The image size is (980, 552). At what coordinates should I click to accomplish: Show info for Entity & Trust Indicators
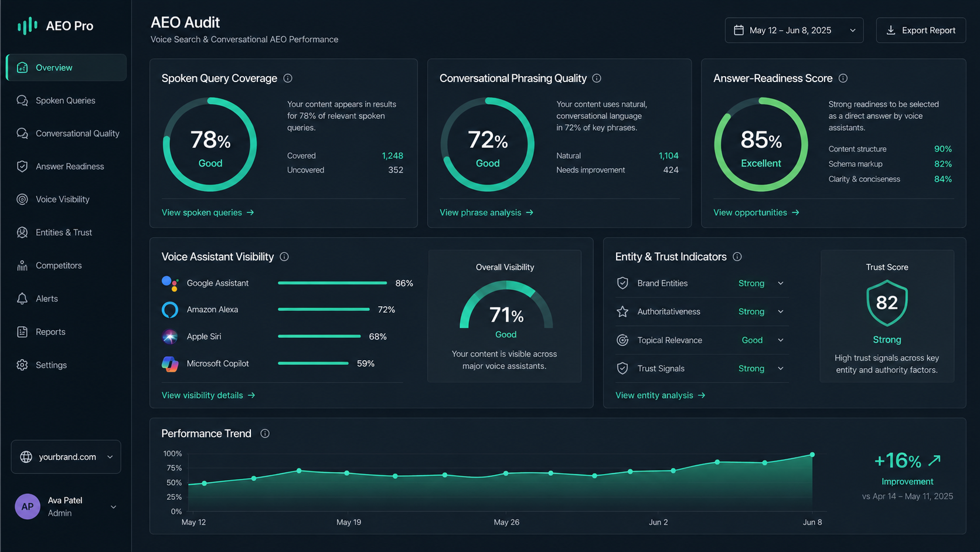point(737,257)
